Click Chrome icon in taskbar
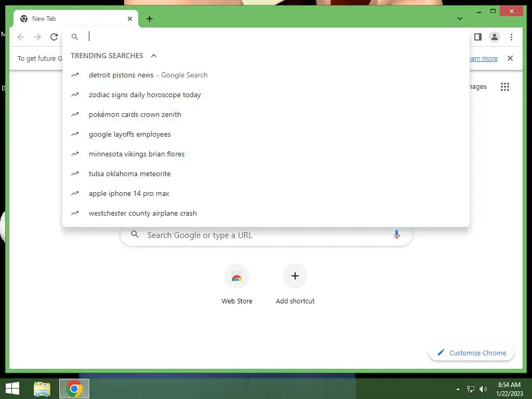Image resolution: width=532 pixels, height=399 pixels. coord(74,389)
